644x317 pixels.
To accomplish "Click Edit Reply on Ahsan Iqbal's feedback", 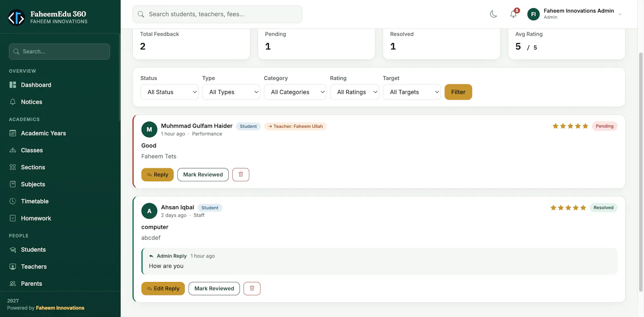I will pyautogui.click(x=163, y=288).
